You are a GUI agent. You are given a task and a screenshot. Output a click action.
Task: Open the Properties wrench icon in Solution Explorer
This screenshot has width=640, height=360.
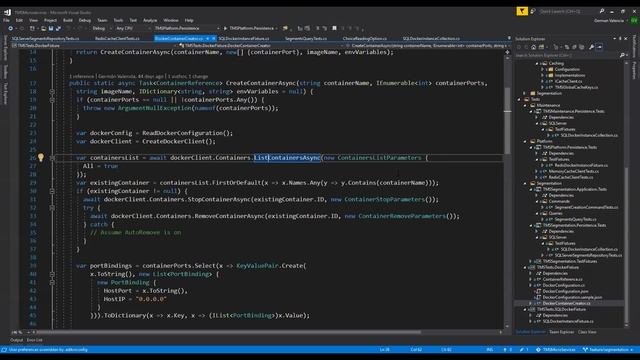[x=591, y=47]
